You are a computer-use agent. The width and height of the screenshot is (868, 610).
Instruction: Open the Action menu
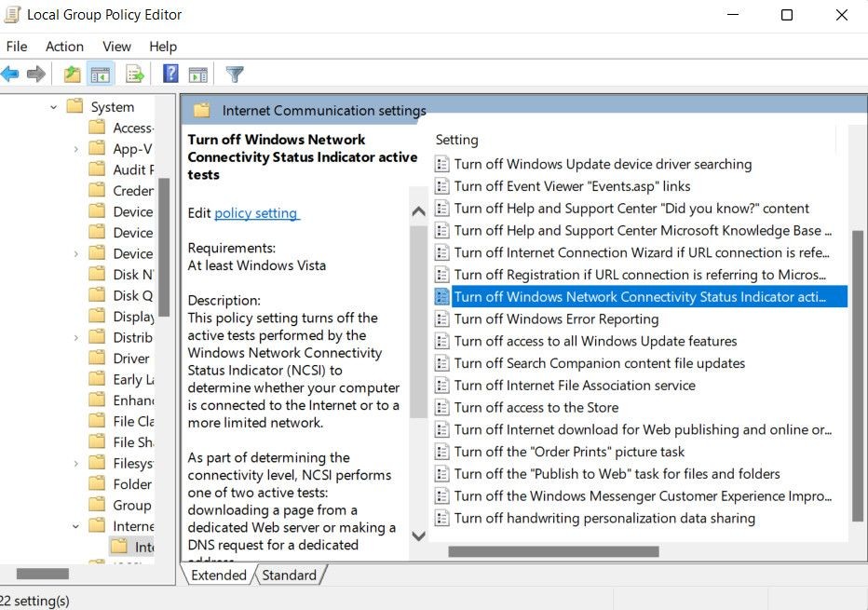pyautogui.click(x=65, y=47)
